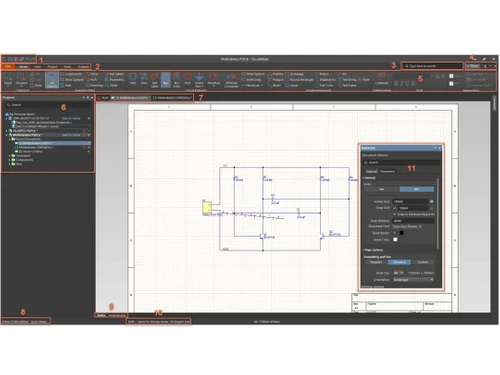The height and width of the screenshot is (375, 500).
Task: Switch to the View ribbon tab
Action: [38, 66]
